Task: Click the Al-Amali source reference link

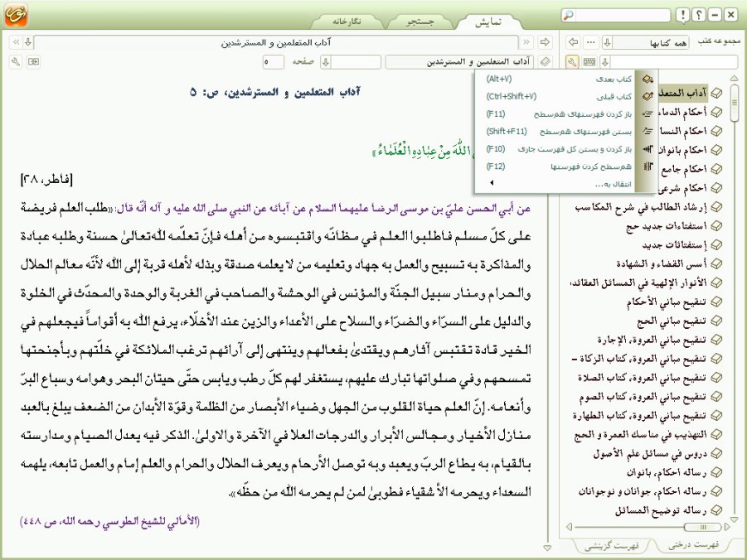Action: pos(110,521)
